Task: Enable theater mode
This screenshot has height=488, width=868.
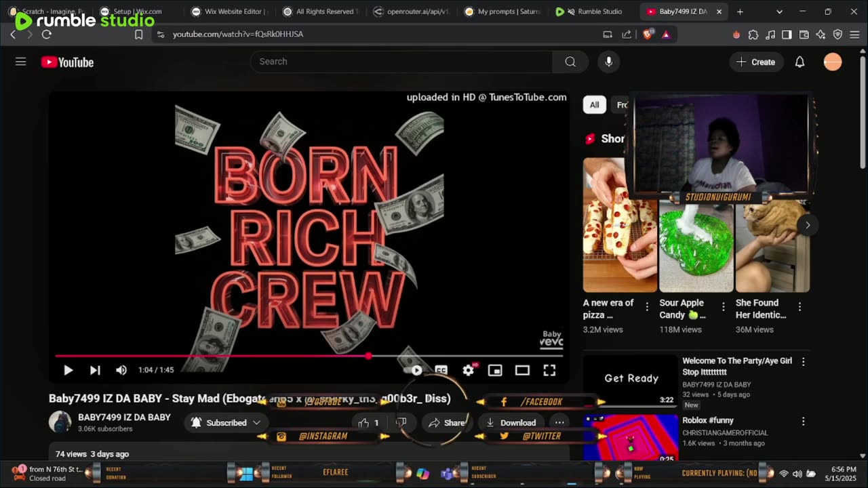Action: (x=522, y=370)
